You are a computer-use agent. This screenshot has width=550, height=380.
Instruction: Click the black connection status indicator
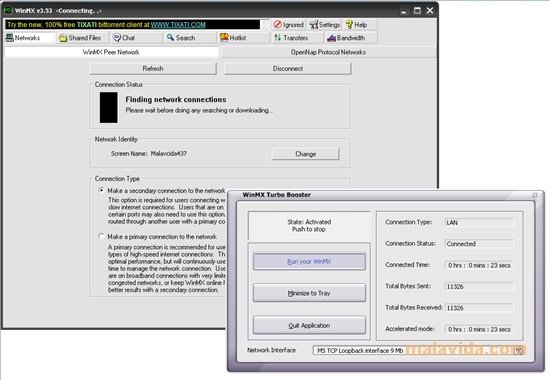click(x=108, y=107)
